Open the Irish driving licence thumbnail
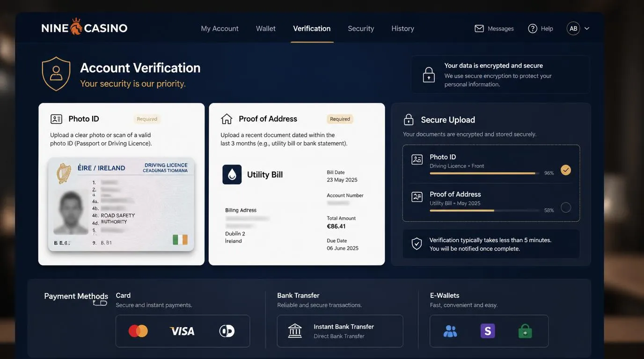This screenshot has width=644, height=359. (121, 205)
